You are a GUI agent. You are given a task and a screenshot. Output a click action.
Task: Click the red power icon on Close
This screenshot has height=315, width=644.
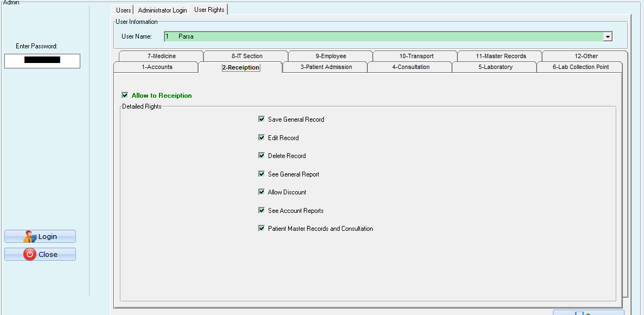click(30, 254)
